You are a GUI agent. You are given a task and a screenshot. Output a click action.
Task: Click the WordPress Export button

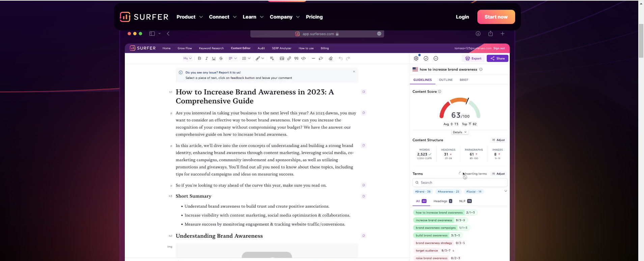[x=473, y=58]
